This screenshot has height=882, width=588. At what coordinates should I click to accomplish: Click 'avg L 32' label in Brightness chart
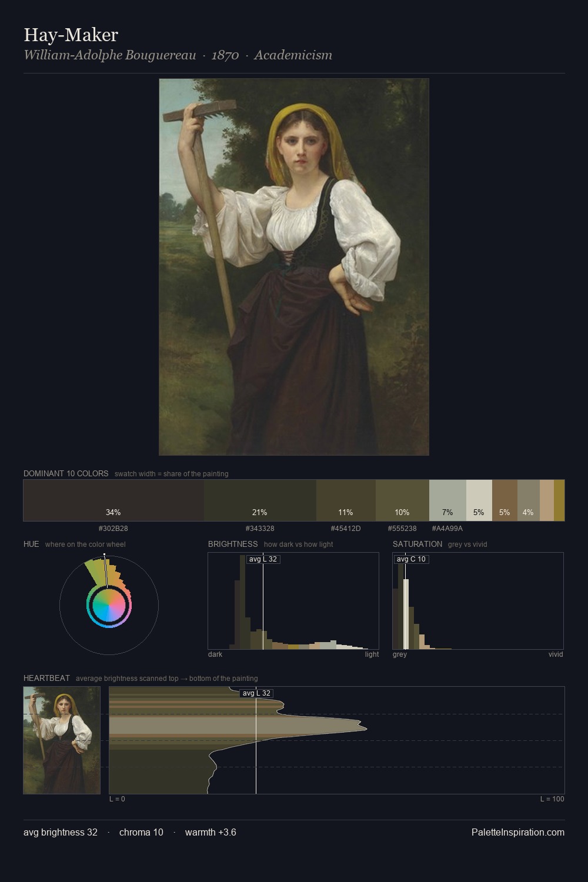263,559
